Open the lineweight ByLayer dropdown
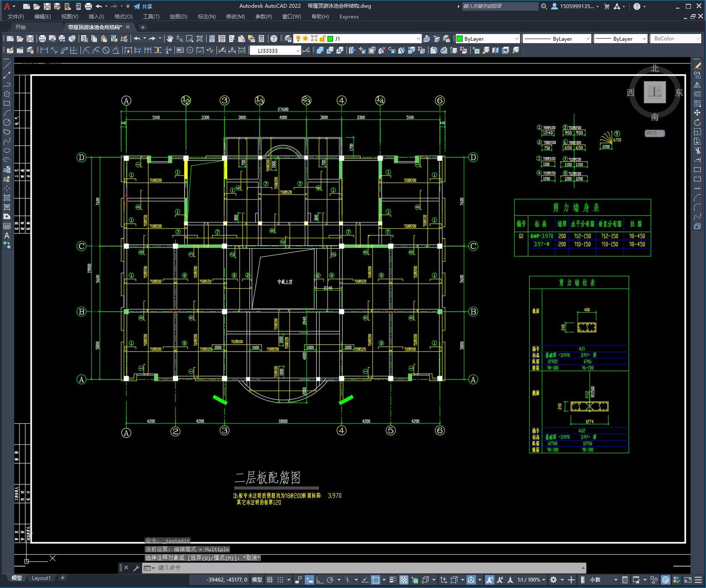 coord(644,39)
